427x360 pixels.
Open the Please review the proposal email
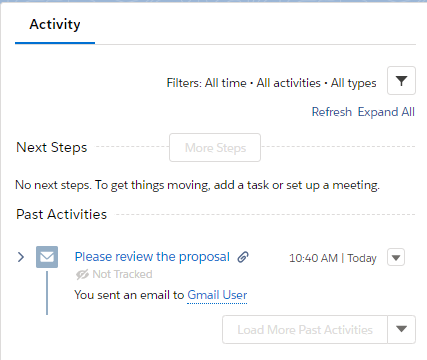click(x=152, y=257)
